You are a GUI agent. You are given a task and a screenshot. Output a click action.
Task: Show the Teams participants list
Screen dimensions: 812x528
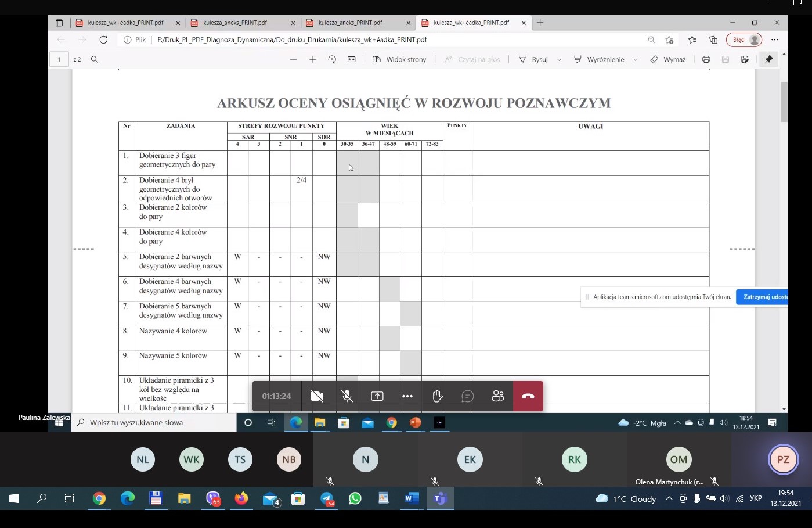[497, 396]
